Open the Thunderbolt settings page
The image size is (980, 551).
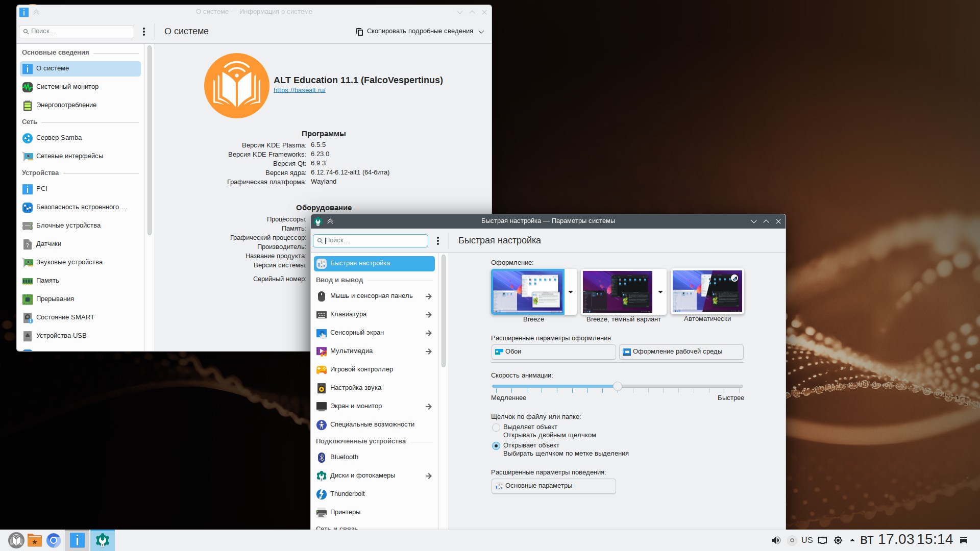(x=347, y=494)
